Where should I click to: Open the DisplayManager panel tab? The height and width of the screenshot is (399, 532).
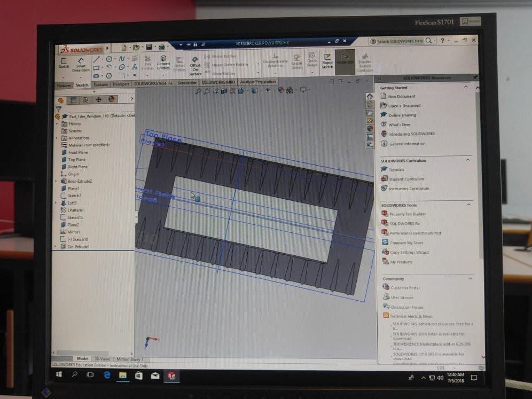coord(111,99)
